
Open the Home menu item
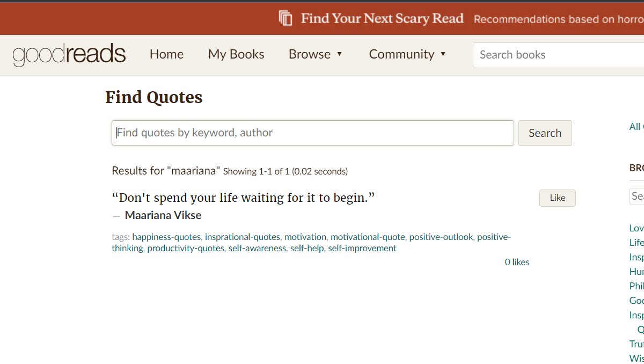point(166,54)
